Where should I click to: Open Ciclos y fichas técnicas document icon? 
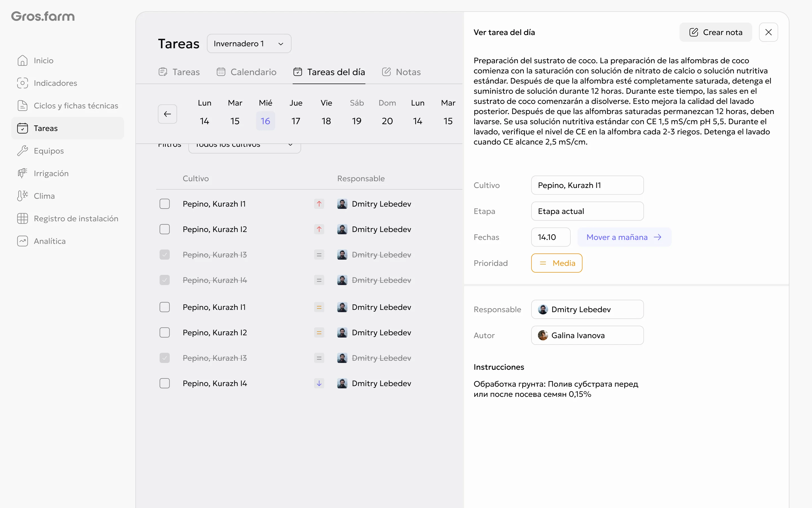coord(23,106)
